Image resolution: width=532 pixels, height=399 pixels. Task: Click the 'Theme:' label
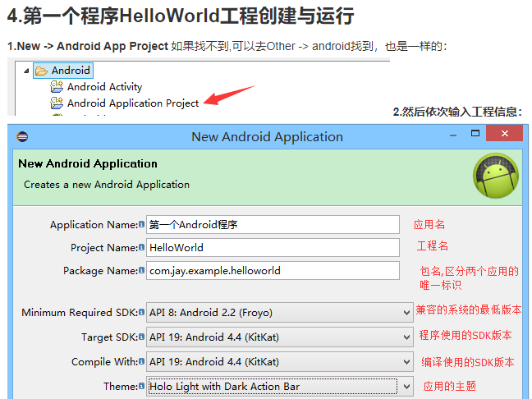point(121,387)
